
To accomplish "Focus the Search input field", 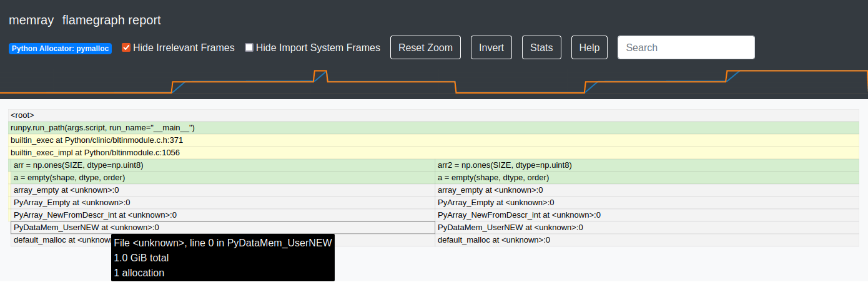I will tap(686, 47).
